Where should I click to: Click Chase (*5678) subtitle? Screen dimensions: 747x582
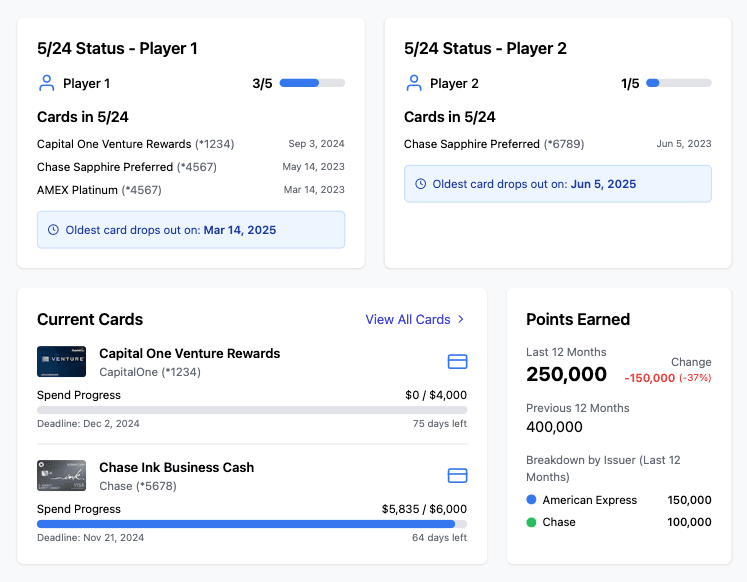pyautogui.click(x=138, y=485)
